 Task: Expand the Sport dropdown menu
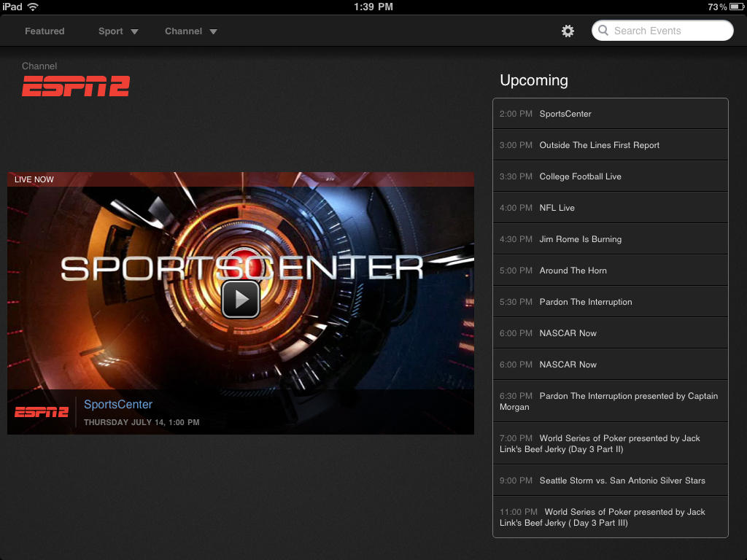click(x=118, y=31)
